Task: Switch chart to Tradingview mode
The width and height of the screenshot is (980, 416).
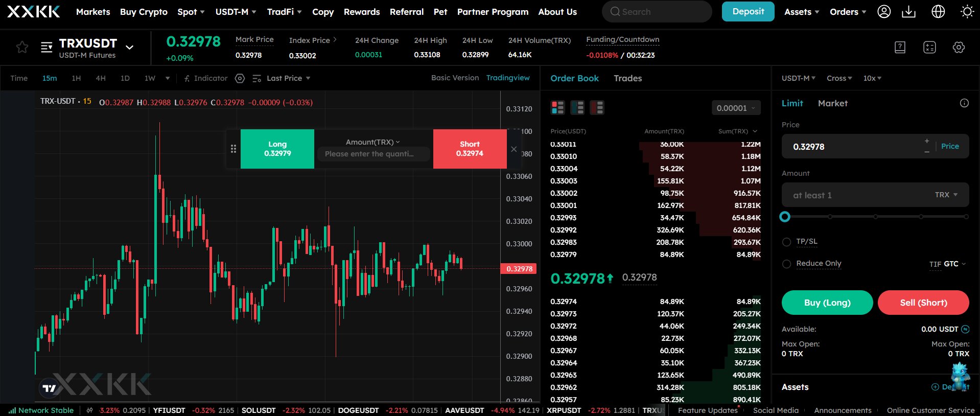Action: click(508, 78)
